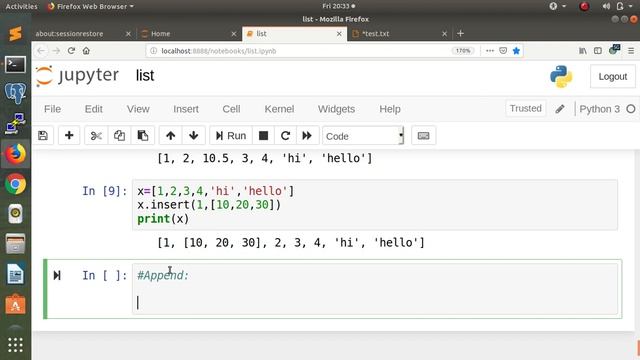The width and height of the screenshot is (640, 360).
Task: Click the pencil edit mode indicator
Action: pyautogui.click(x=560, y=109)
